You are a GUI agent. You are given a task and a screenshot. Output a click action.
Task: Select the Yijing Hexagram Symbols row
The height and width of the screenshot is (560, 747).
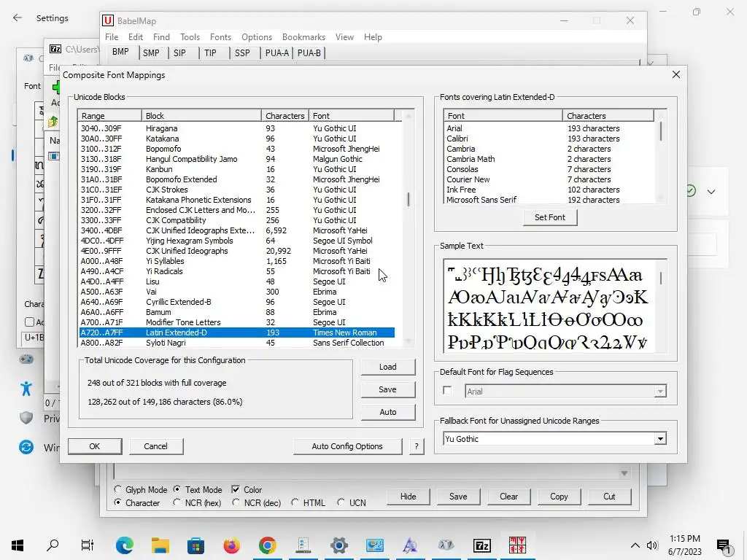(x=237, y=241)
